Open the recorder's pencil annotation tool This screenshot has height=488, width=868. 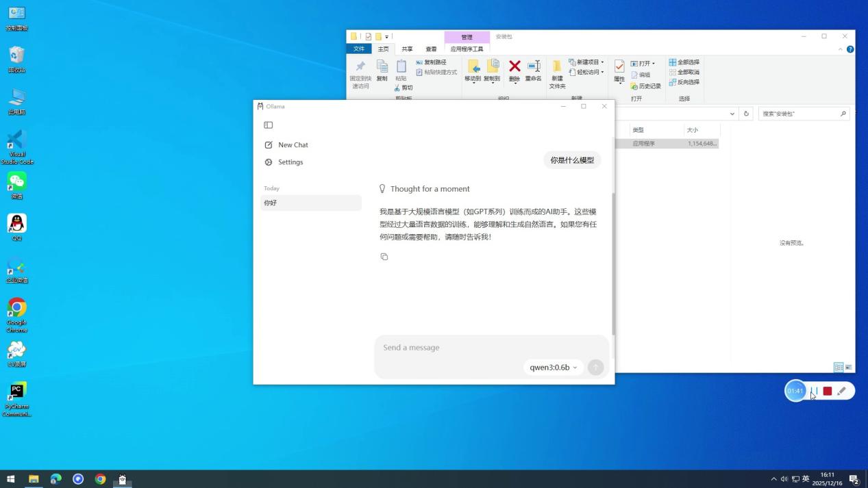click(842, 391)
